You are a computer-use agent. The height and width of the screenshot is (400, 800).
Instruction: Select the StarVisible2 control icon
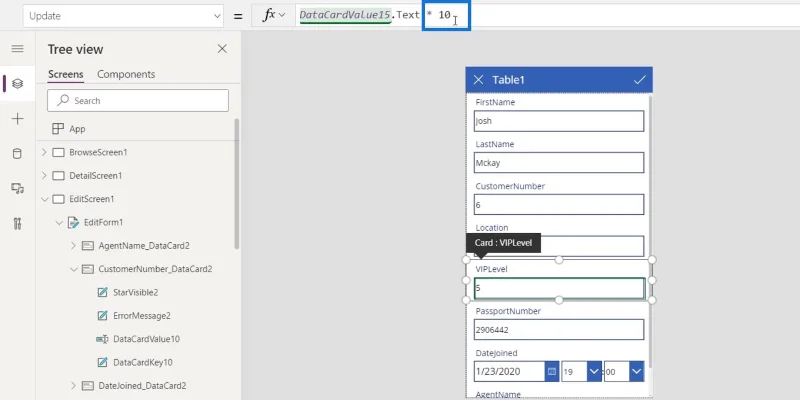pyautogui.click(x=102, y=292)
